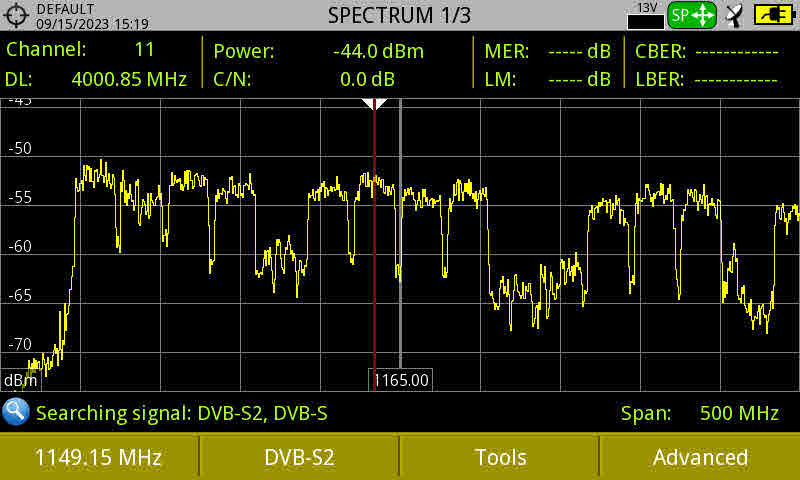Click the Searching signal: DVB-S2, DVB-S status
Viewport: 800px width, 480px height.
182,413
